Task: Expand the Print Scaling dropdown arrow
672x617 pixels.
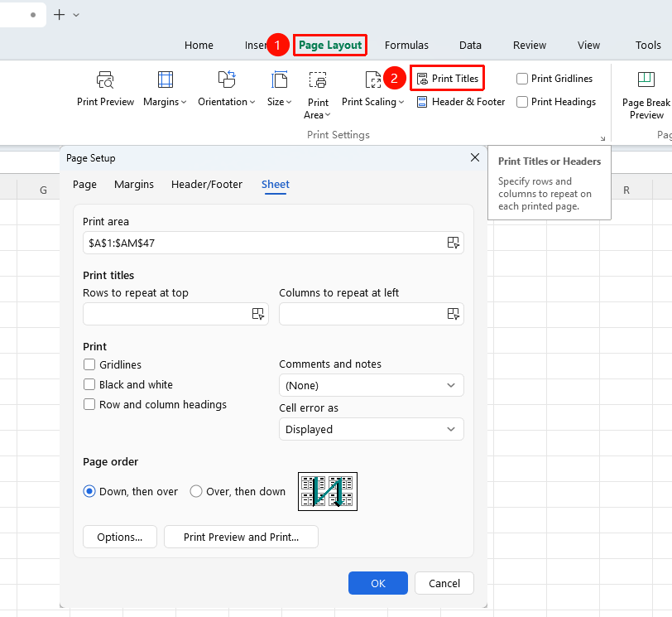Action: [401, 102]
